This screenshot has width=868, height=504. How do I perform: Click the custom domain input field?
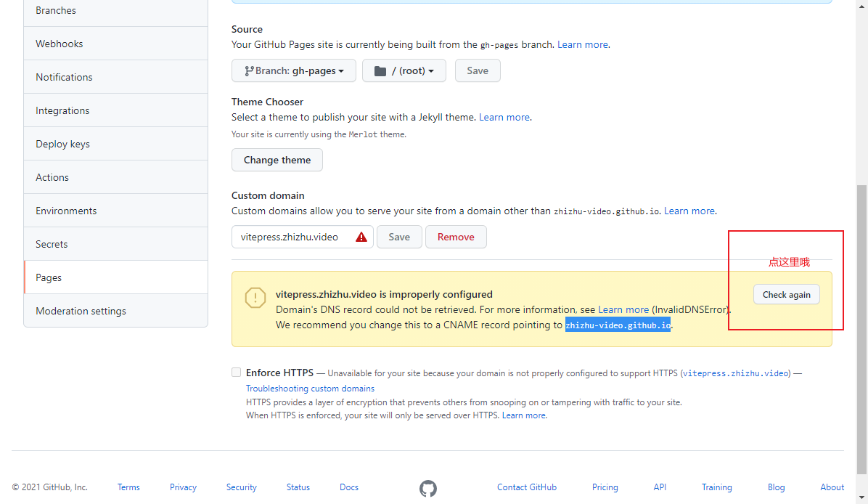303,237
